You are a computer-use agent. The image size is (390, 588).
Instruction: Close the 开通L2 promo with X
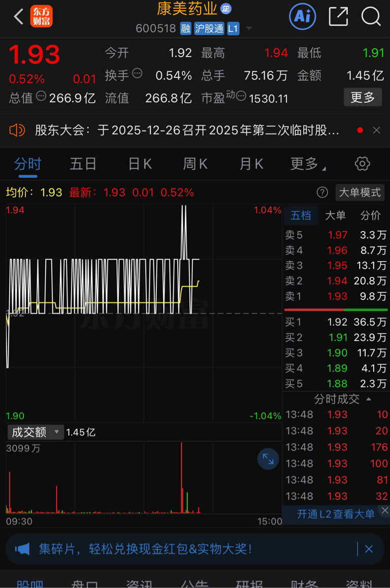385,510
